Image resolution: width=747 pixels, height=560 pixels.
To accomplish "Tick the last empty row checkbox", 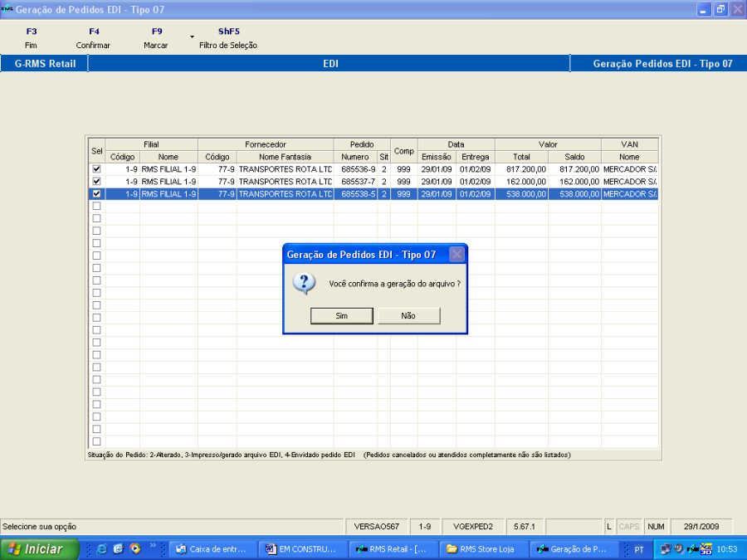I will tap(97, 441).
